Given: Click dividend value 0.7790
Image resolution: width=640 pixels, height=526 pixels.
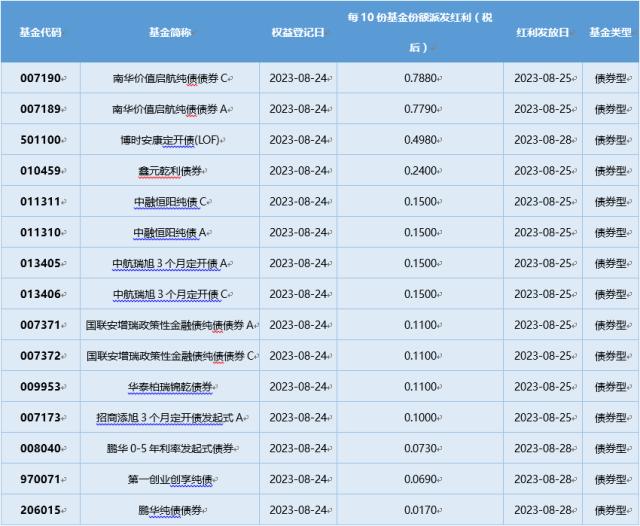Looking at the screenshot, I should [420, 109].
